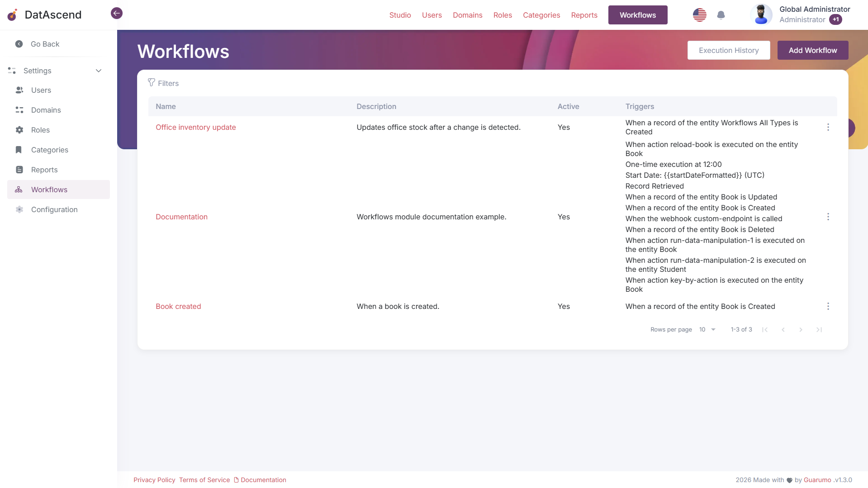Select Roles in settings sidebar
This screenshot has width=868, height=488.
click(x=40, y=130)
